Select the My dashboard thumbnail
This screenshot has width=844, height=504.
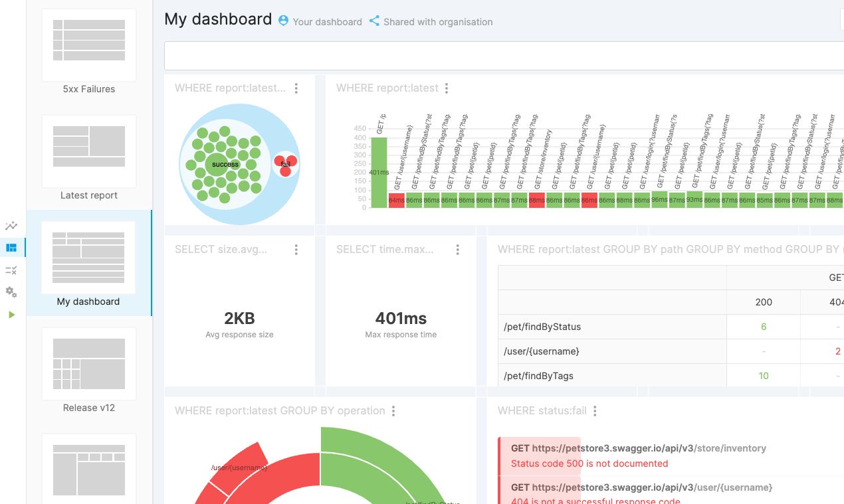point(88,258)
